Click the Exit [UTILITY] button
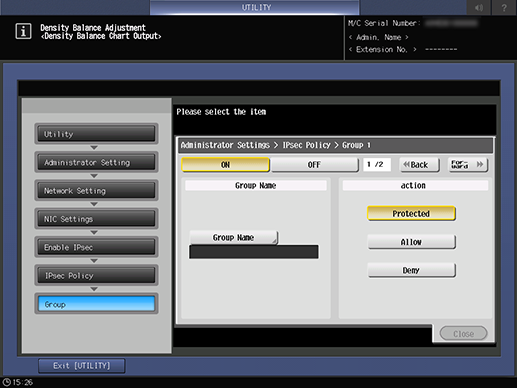 click(82, 366)
